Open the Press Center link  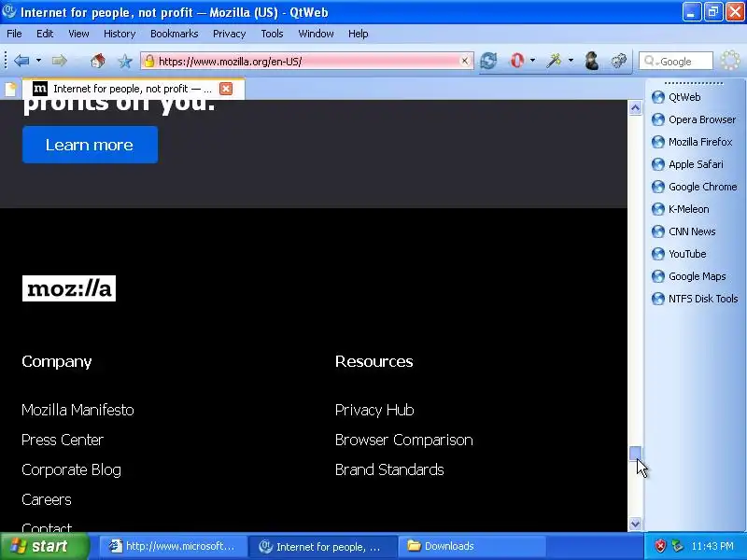click(63, 440)
